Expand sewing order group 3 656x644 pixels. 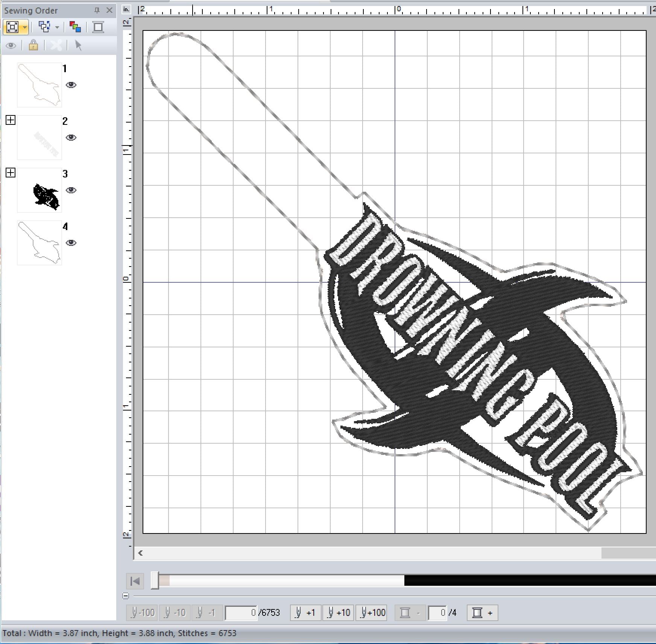coord(11,173)
